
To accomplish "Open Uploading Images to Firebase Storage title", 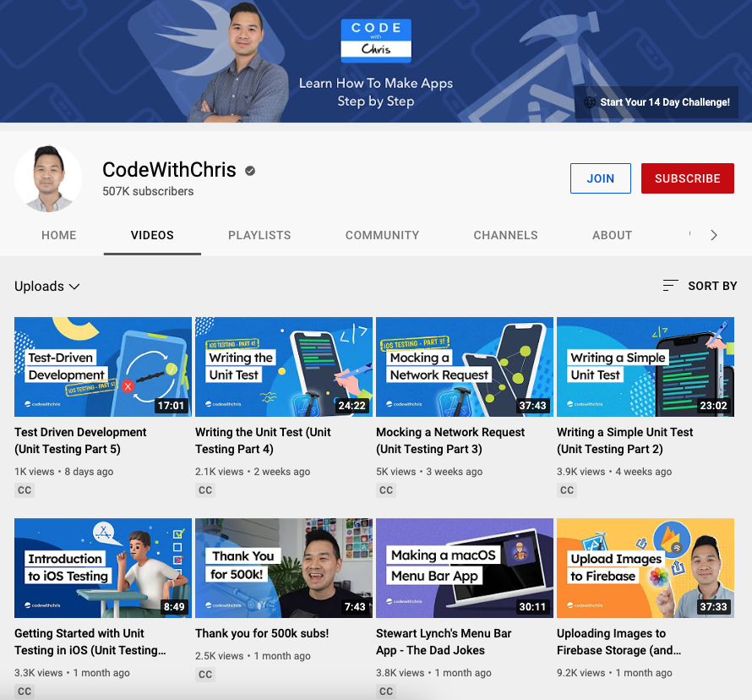I will (x=618, y=642).
